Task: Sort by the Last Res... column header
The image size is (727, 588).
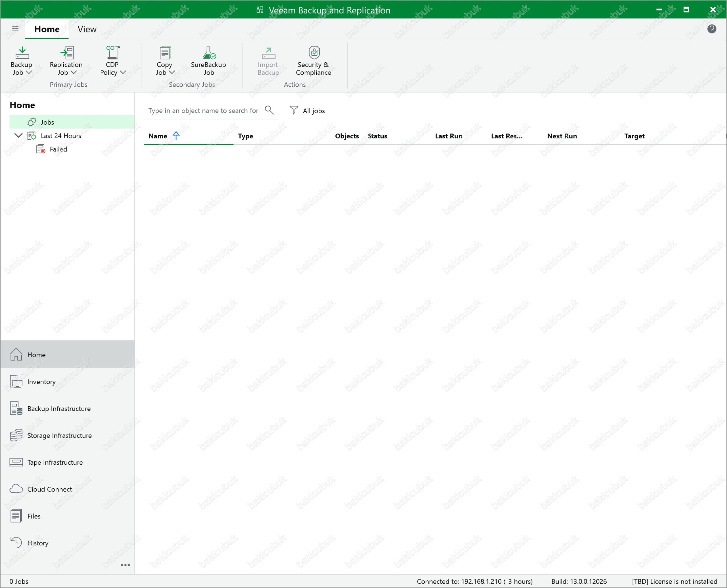Action: point(507,136)
